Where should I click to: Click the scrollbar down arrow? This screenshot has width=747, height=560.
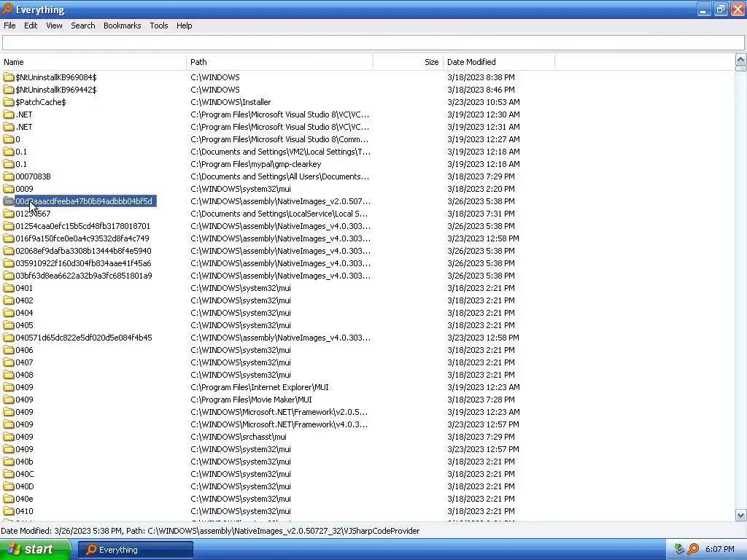pyautogui.click(x=740, y=515)
